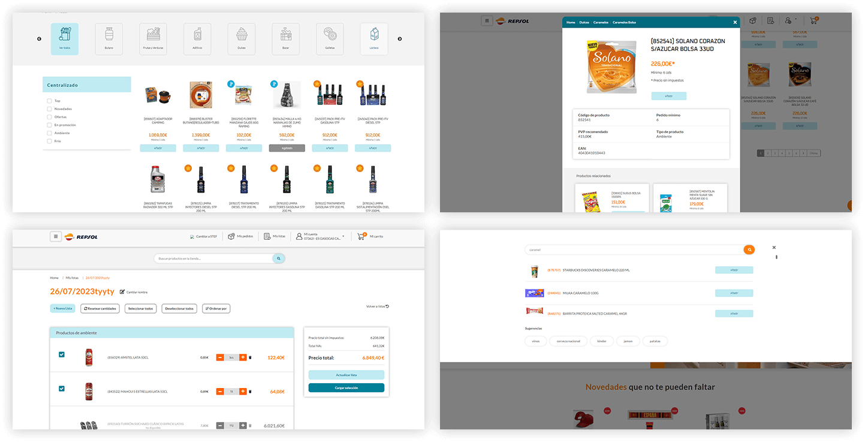Open the Solano product image in popup
Image resolution: width=868 pixels, height=448 pixels.
[x=612, y=65]
